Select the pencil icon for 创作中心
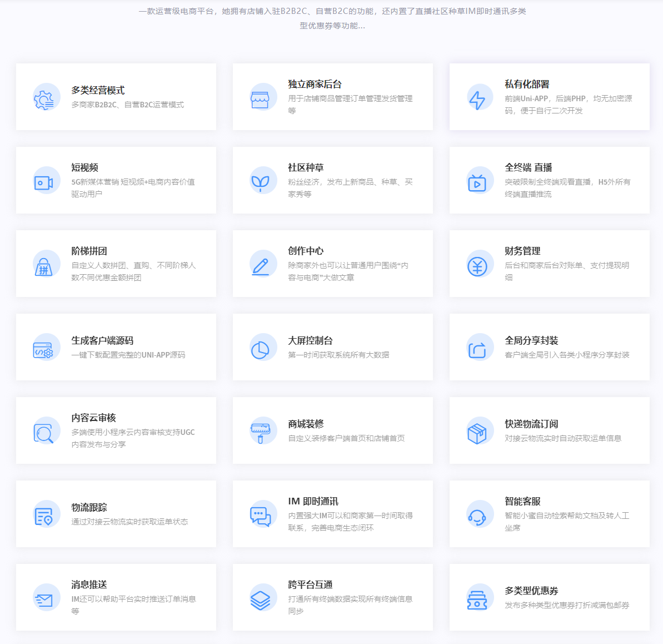Image resolution: width=663 pixels, height=644 pixels. pos(260,266)
